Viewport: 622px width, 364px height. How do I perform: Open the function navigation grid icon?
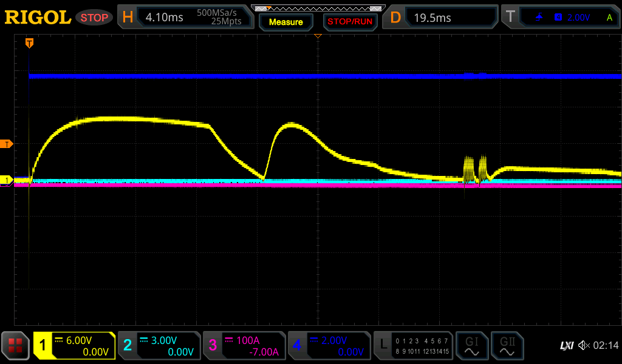(16, 346)
